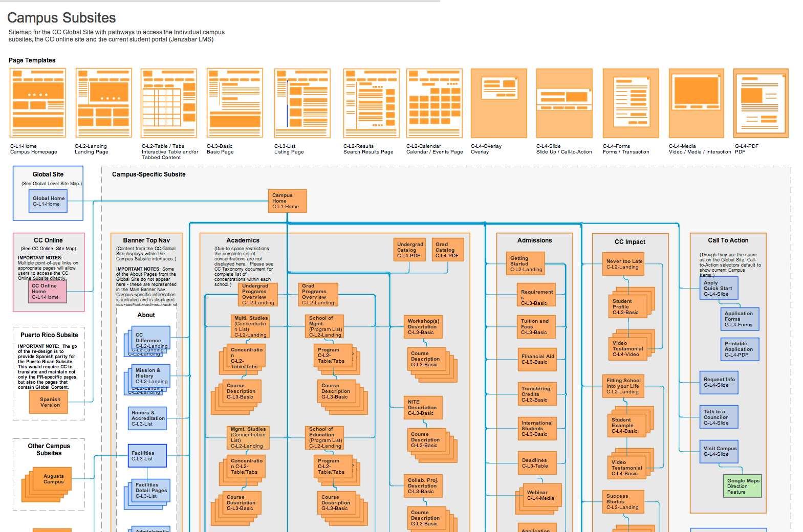
Task: Click the Collab. Proj. Description node
Action: click(x=423, y=486)
